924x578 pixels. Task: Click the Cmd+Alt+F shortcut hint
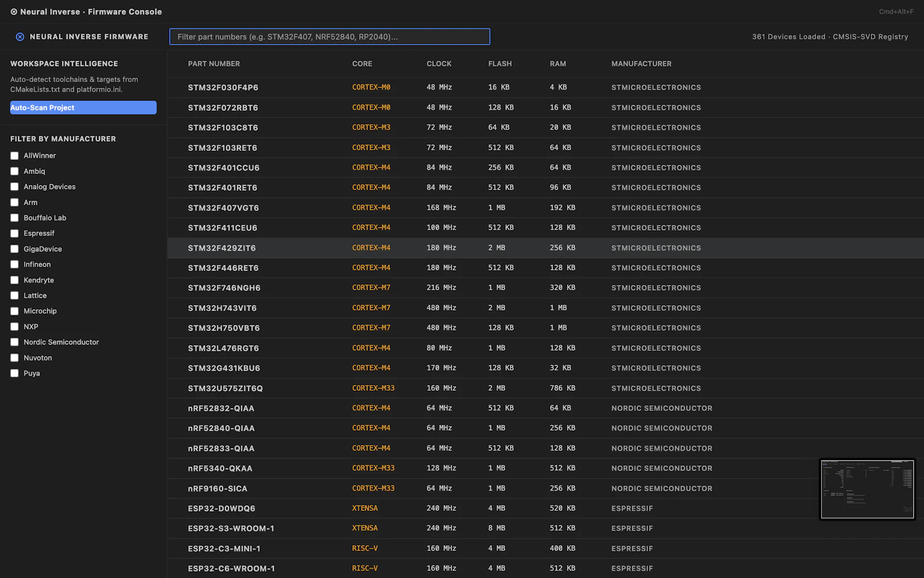point(896,12)
